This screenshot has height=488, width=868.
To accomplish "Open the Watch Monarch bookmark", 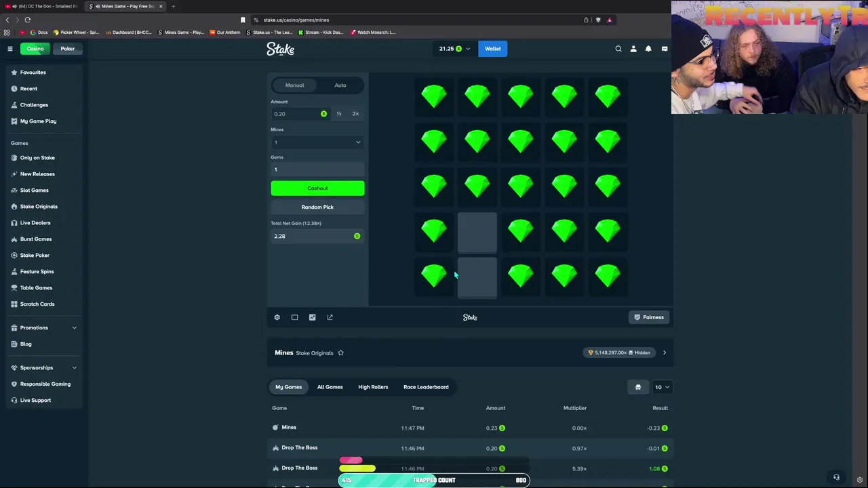I will (x=373, y=32).
